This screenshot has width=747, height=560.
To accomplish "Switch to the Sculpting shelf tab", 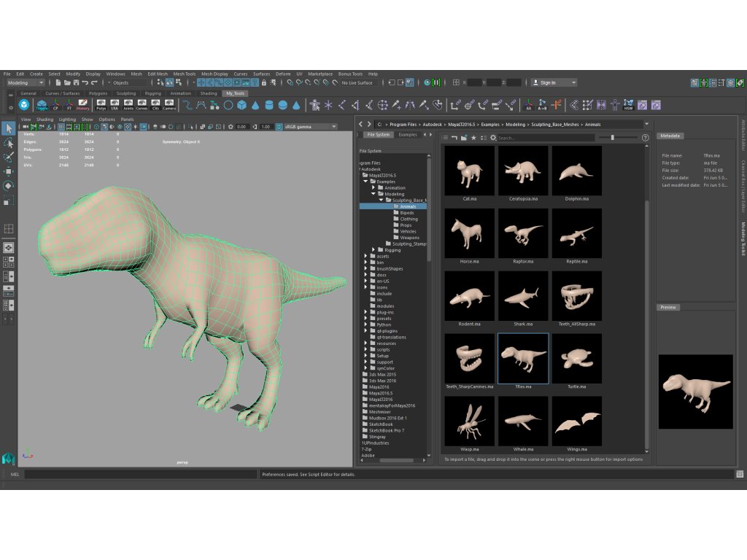I will [126, 93].
